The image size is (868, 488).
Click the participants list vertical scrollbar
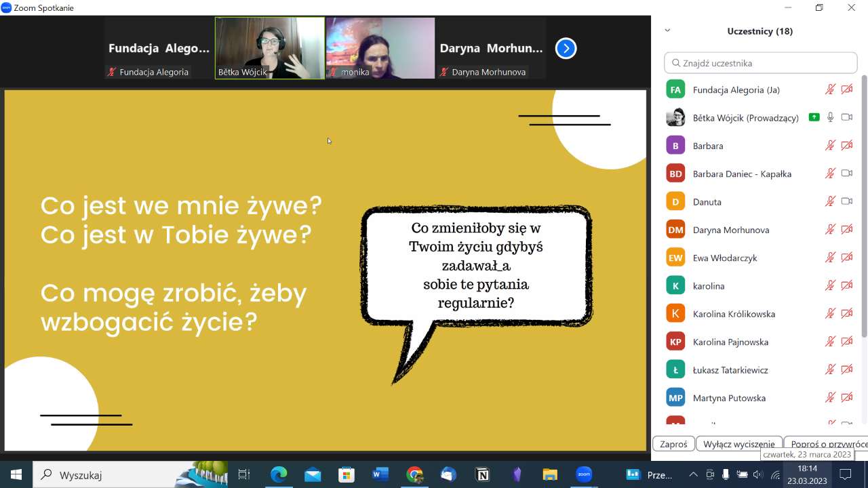863,203
